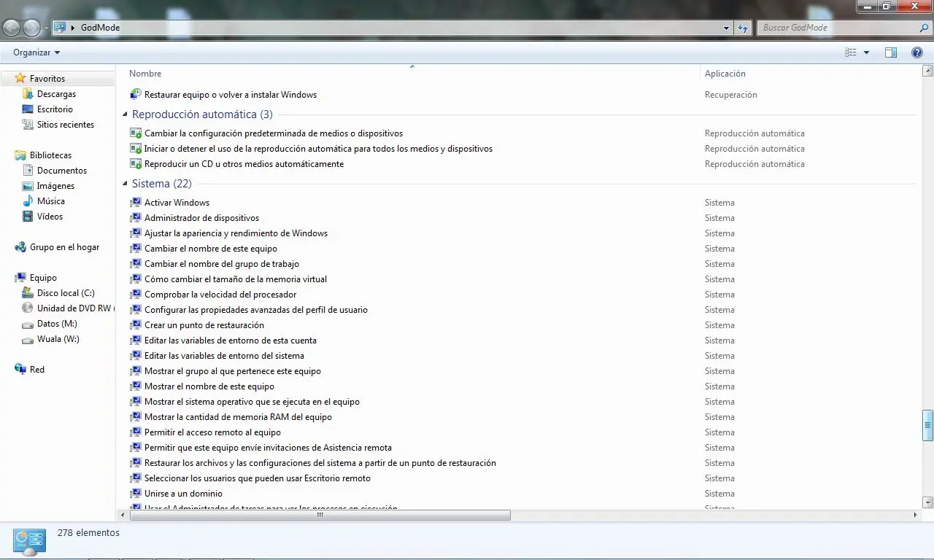This screenshot has width=934, height=560.
Task: Open the address bar history dropdown arrow
Action: click(726, 28)
